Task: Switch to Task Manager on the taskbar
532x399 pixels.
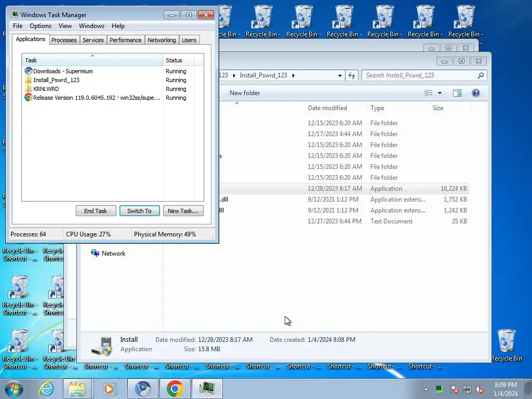Action: tap(207, 389)
